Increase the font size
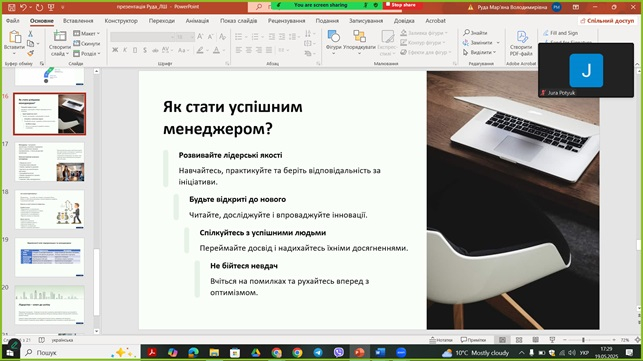The image size is (643, 361). 201,37
